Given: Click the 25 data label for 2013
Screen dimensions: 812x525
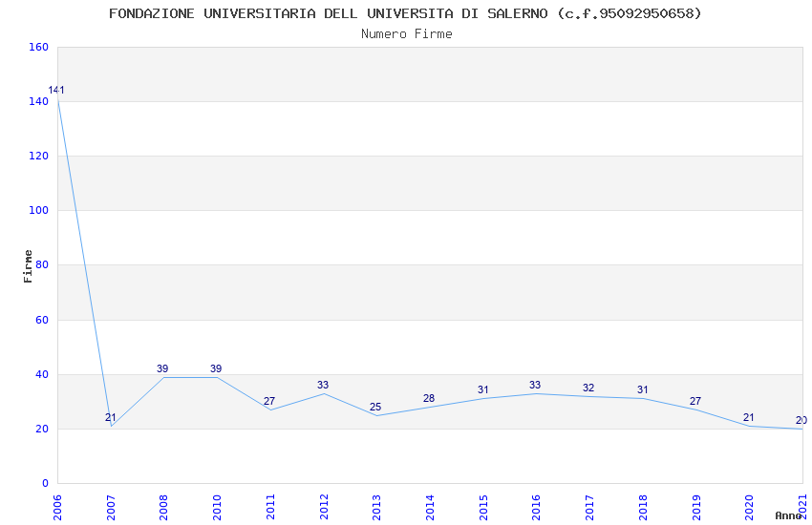Looking at the screenshot, I should (x=375, y=407).
